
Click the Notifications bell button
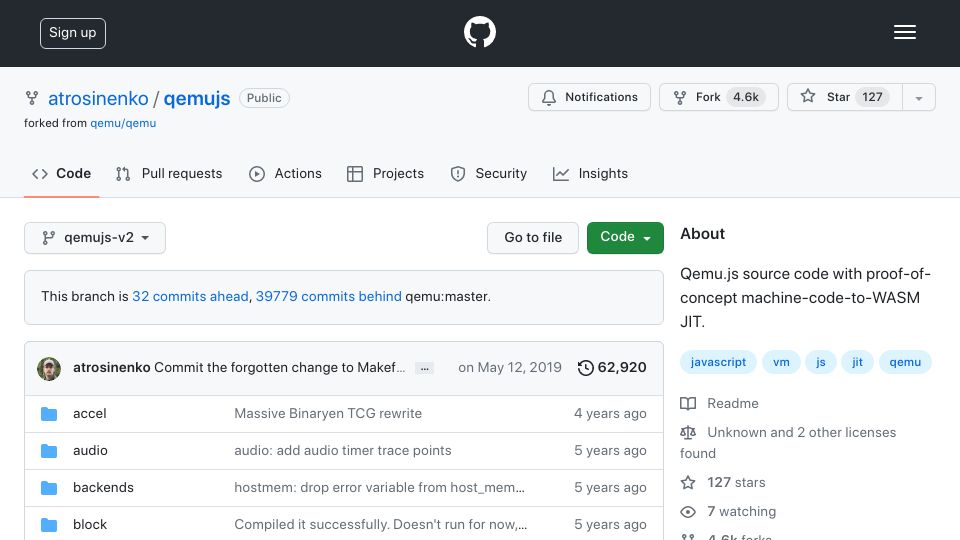tap(589, 97)
